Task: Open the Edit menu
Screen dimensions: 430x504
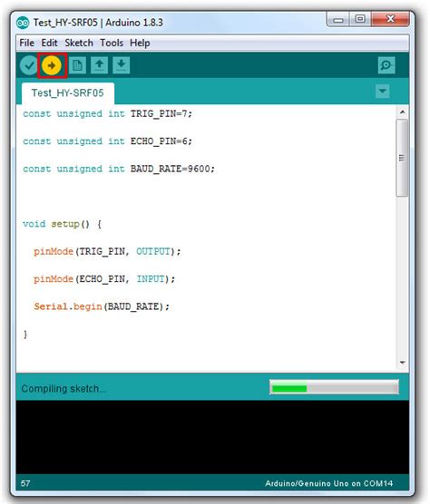Action: pos(49,43)
